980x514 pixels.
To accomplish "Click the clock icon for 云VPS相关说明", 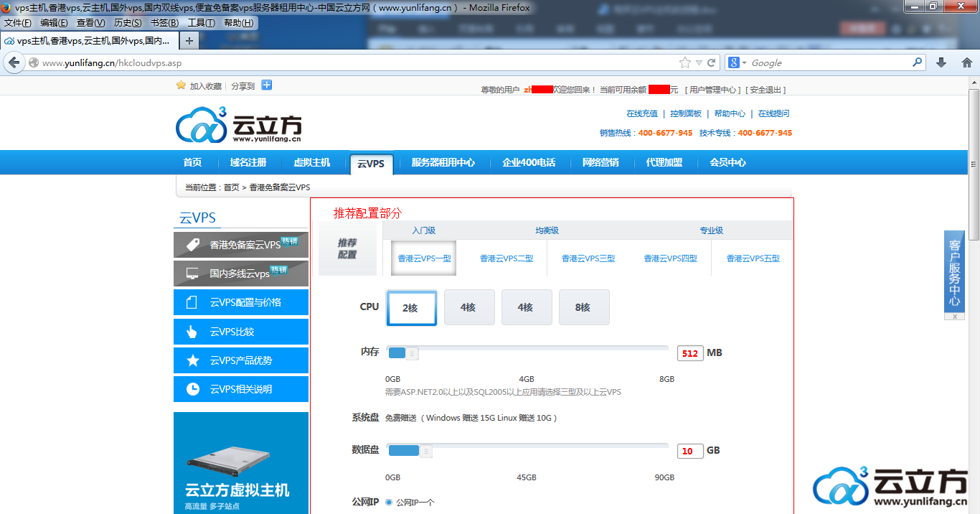I will click(x=192, y=389).
